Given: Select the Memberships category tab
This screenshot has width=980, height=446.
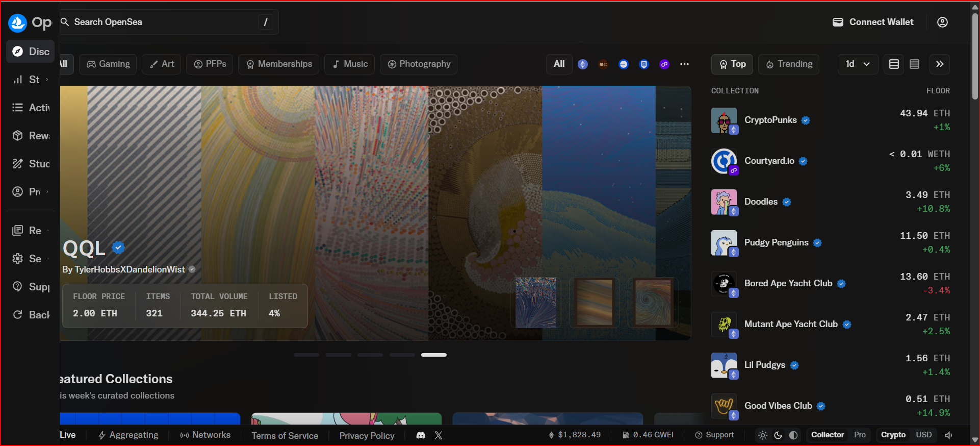Looking at the screenshot, I should pos(279,64).
